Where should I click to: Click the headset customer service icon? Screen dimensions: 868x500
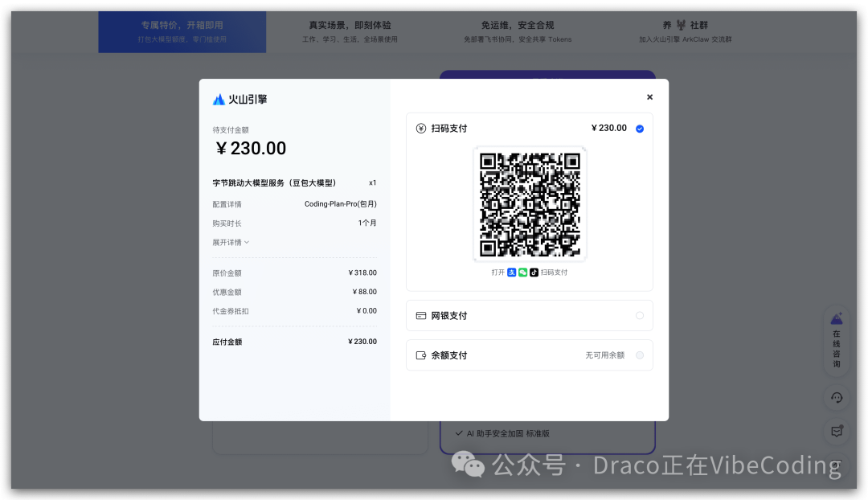point(837,398)
